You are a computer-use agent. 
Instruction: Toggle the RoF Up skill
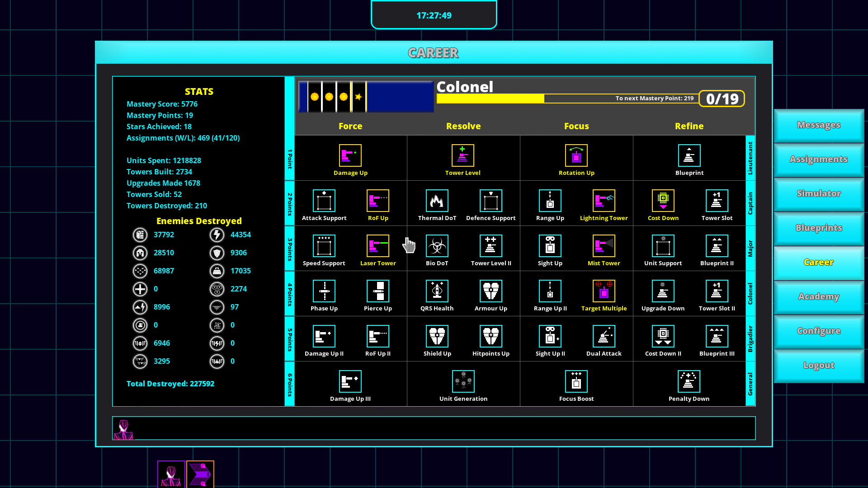click(x=377, y=201)
